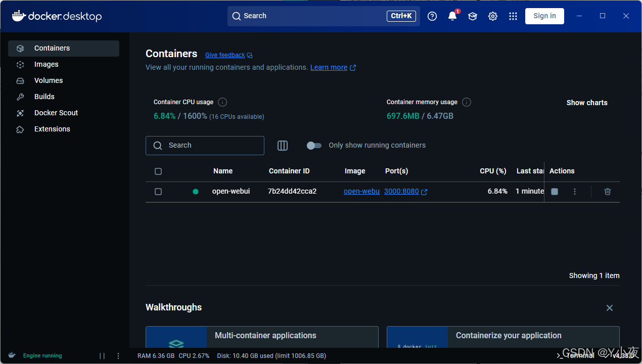Check the open-webui row checkbox
Viewport: 642px width, 364px height.
tap(158, 192)
